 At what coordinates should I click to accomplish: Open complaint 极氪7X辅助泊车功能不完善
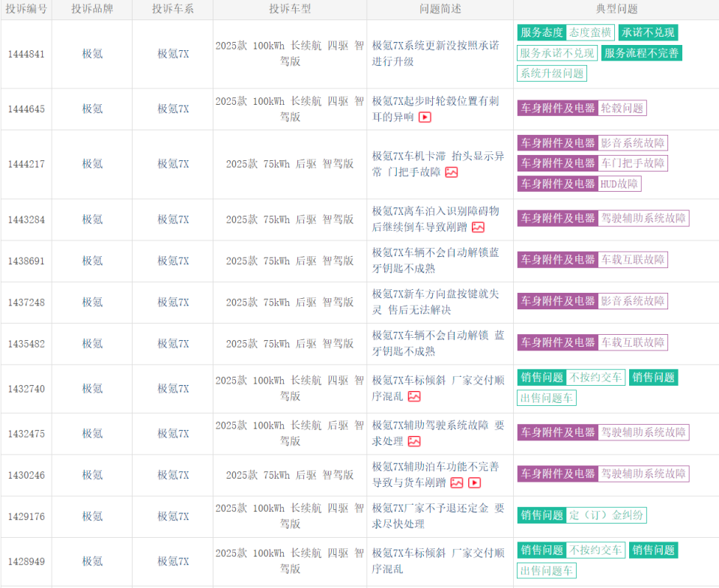click(x=435, y=475)
